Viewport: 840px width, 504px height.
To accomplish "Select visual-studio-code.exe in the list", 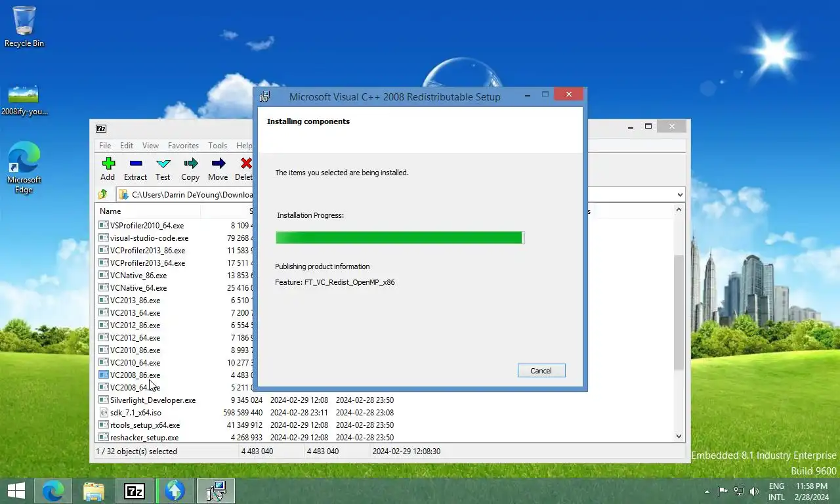I will pyautogui.click(x=149, y=238).
